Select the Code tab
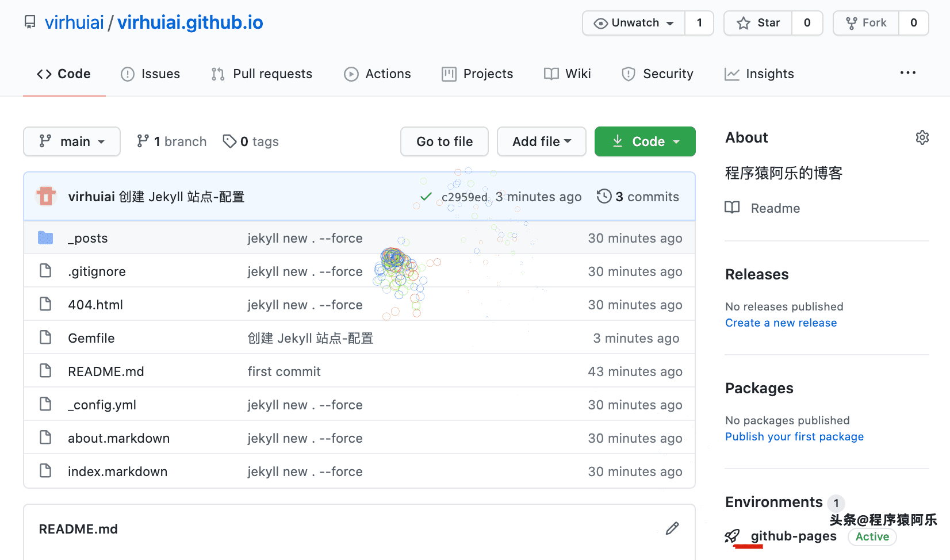The width and height of the screenshot is (950, 560). tap(64, 74)
